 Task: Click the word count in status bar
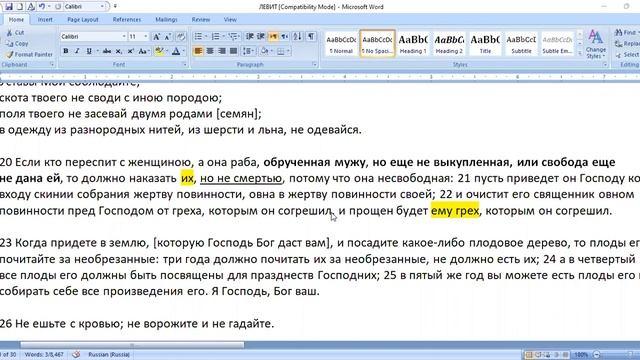[44, 354]
